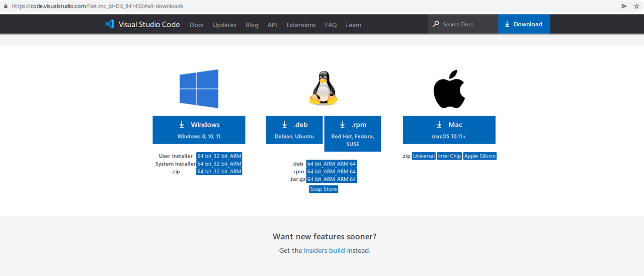Select Mac .zip Universal build
Viewport: 644px width, 276px height.
tap(424, 156)
